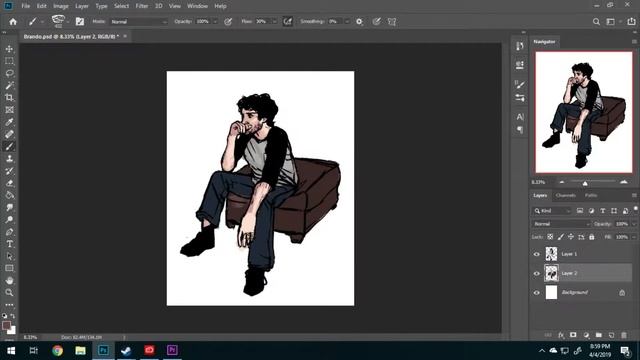Select the Zoom tool
The width and height of the screenshot is (640, 360).
[x=9, y=293]
